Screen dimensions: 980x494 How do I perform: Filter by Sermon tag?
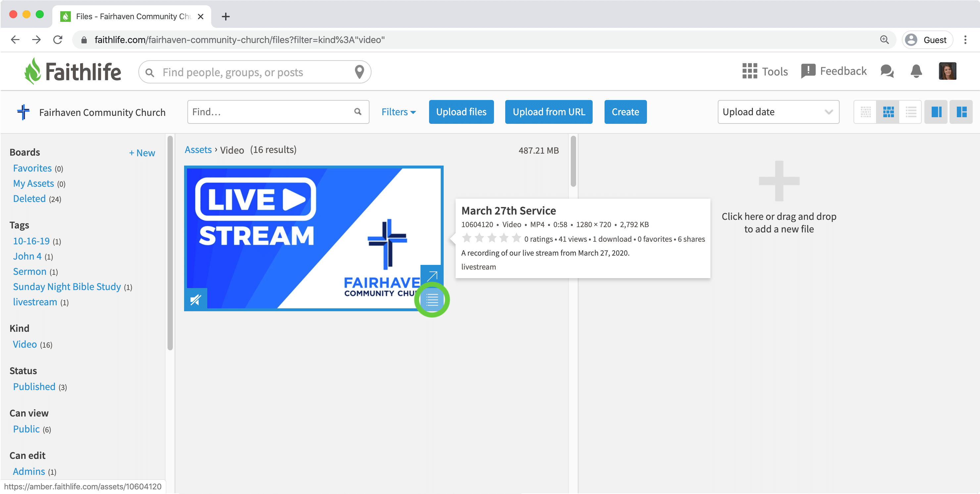point(30,272)
